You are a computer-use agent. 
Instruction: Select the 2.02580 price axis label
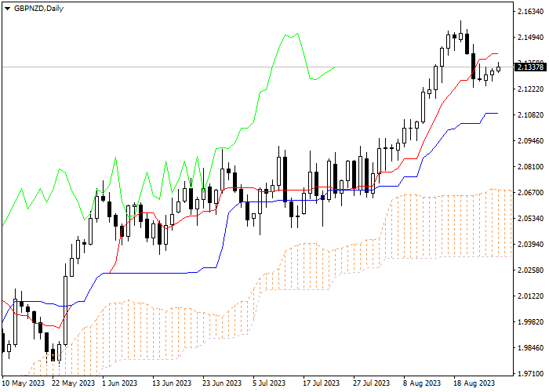pyautogui.click(x=530, y=270)
